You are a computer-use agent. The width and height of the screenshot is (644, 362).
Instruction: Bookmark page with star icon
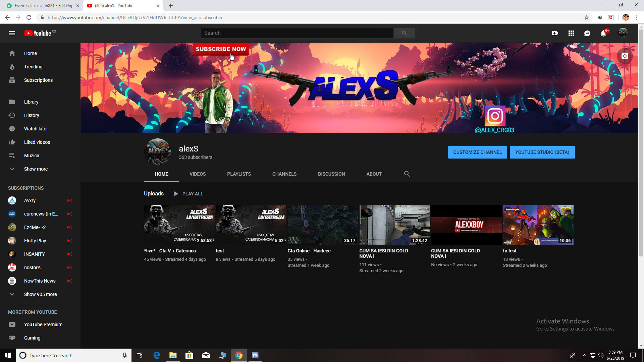[x=587, y=17]
